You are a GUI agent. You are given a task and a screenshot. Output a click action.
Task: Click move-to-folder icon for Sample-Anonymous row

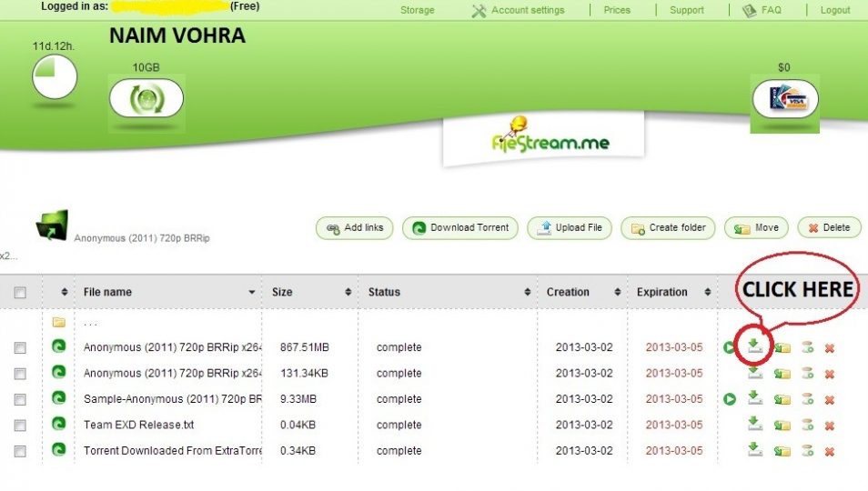782,399
